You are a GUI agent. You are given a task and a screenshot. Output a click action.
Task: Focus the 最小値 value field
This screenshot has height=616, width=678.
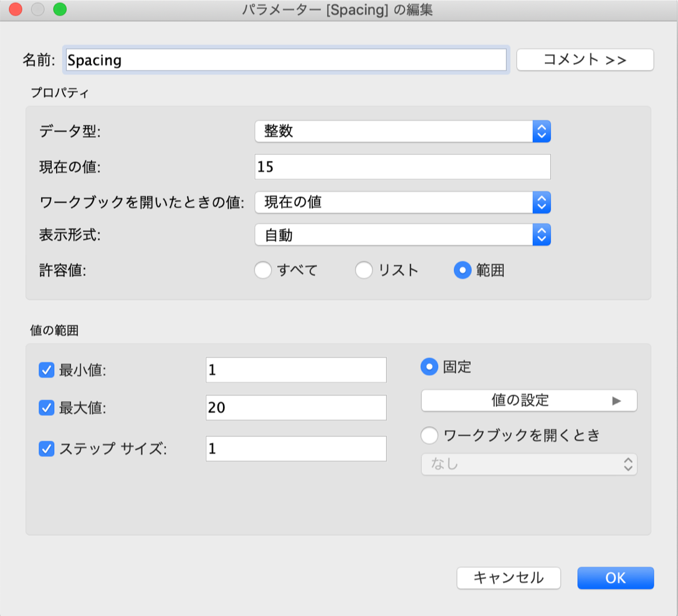(296, 370)
